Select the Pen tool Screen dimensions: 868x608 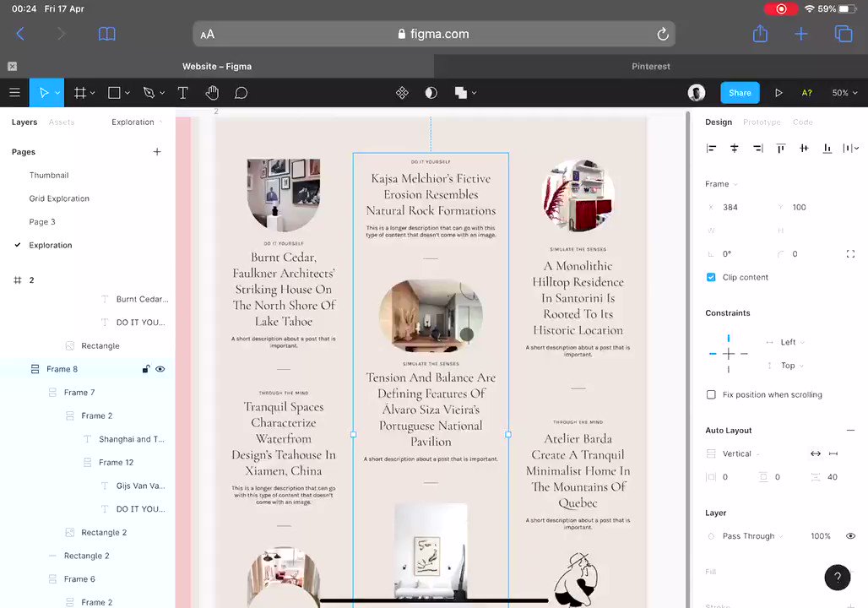click(149, 93)
